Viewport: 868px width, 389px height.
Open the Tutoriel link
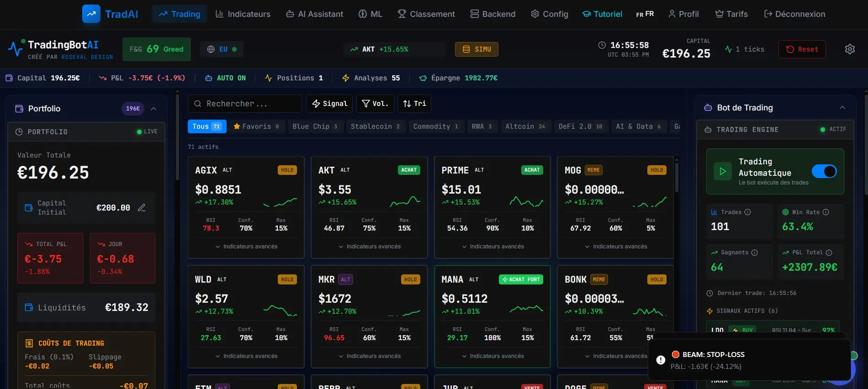point(602,14)
